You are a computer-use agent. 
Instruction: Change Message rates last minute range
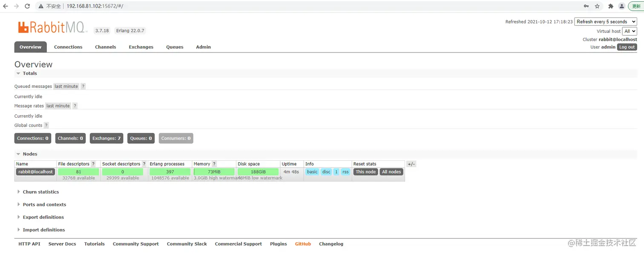click(x=58, y=106)
